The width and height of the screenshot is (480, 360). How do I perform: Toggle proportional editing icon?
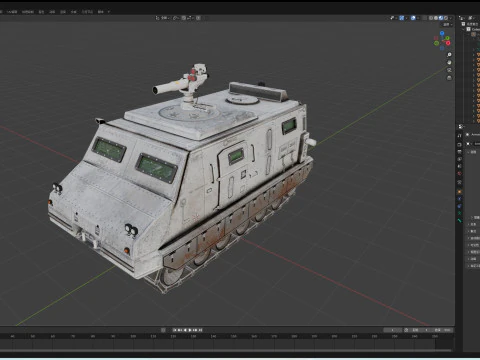(x=198, y=18)
